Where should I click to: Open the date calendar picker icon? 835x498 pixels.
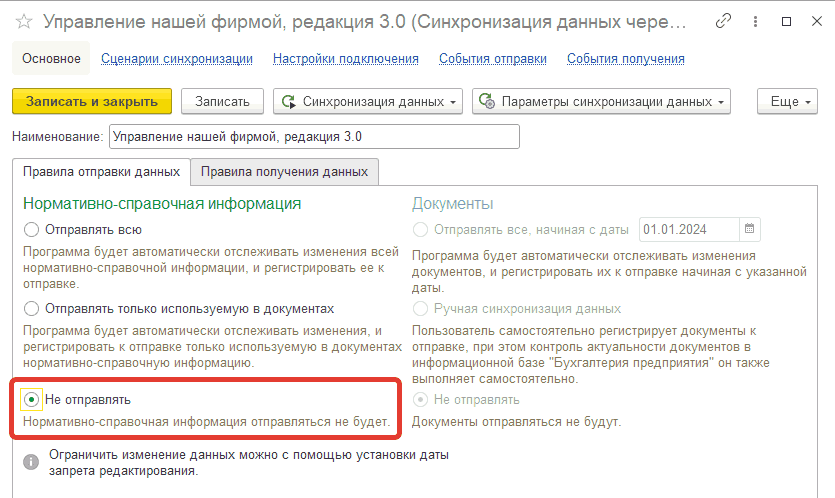pos(749,229)
